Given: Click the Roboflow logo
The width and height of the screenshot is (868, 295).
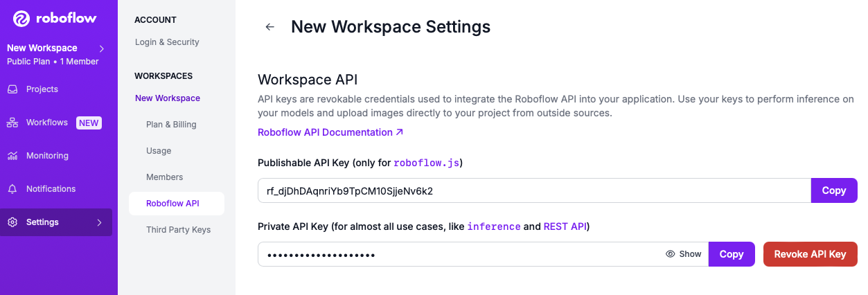Looking at the screenshot, I should pos(55,19).
